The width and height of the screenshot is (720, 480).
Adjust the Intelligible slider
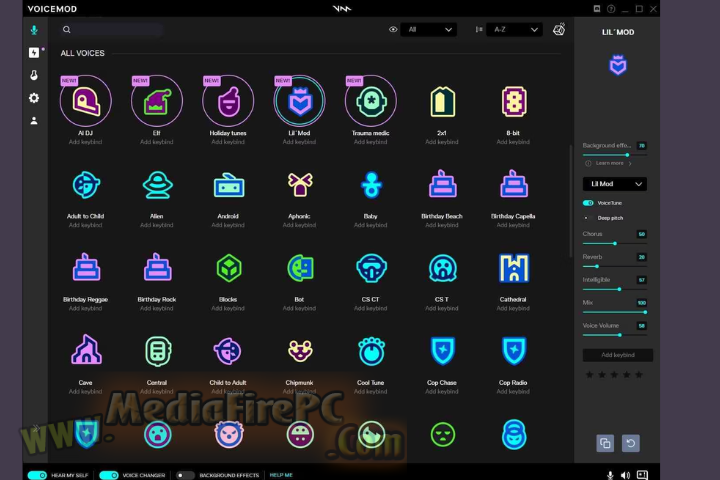[615, 289]
